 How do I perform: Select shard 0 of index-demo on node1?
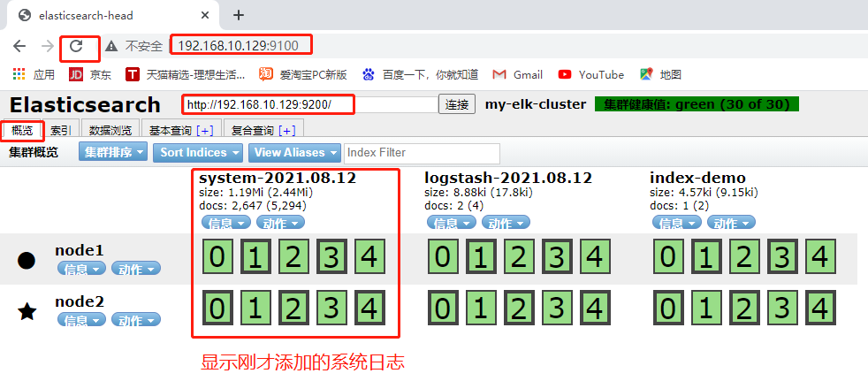[x=668, y=256]
